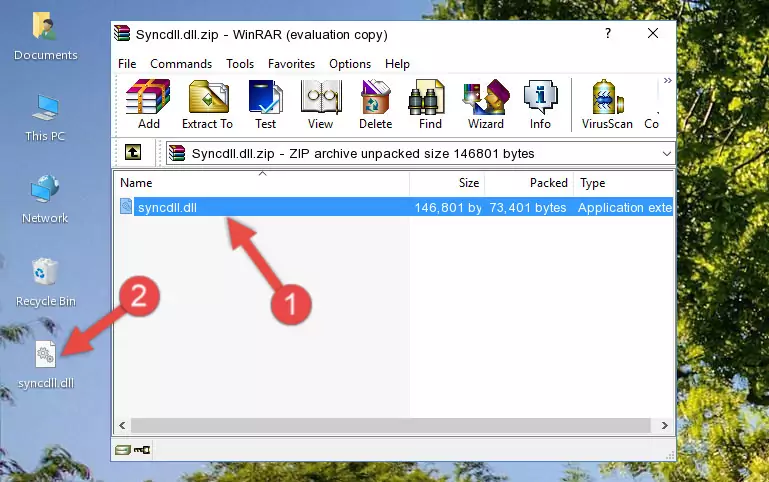Open the Commands menu
This screenshot has height=482, width=769.
[x=181, y=64]
